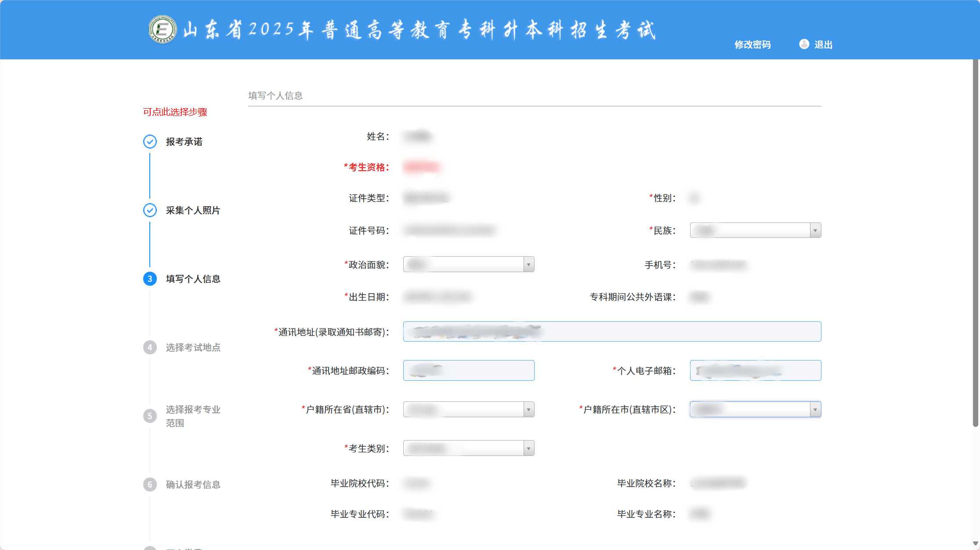Click the 性别 label
Screen dimensions: 980x550
(662, 198)
